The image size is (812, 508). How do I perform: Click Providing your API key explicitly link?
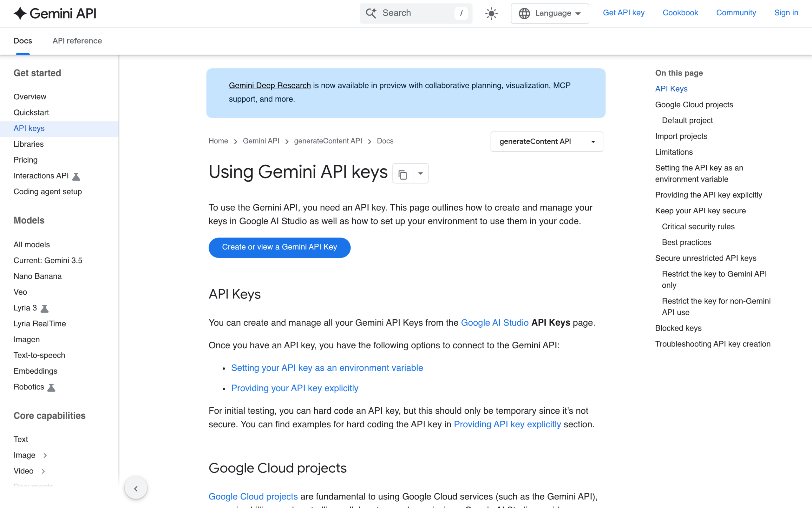pyautogui.click(x=295, y=388)
